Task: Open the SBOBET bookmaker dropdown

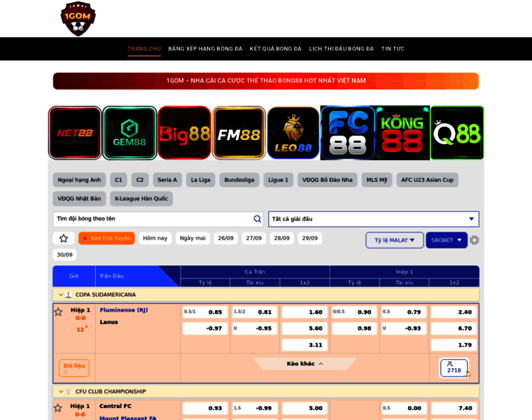Action: pos(447,240)
